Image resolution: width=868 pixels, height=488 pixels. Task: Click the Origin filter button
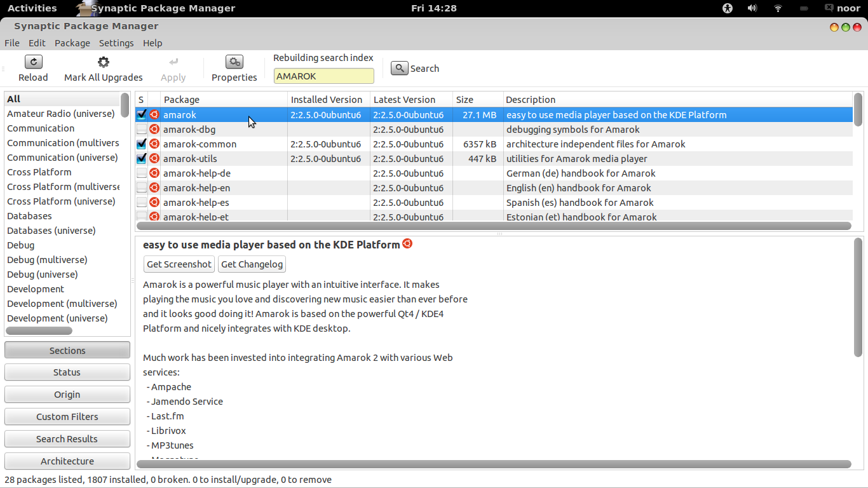coord(67,395)
